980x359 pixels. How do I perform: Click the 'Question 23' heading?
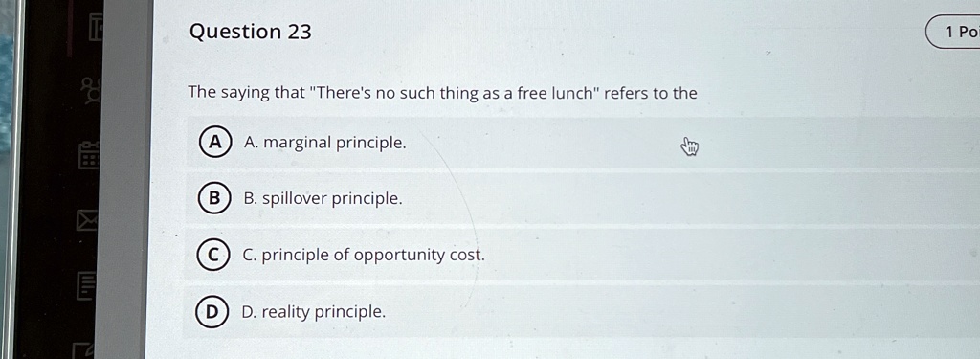[x=250, y=32]
